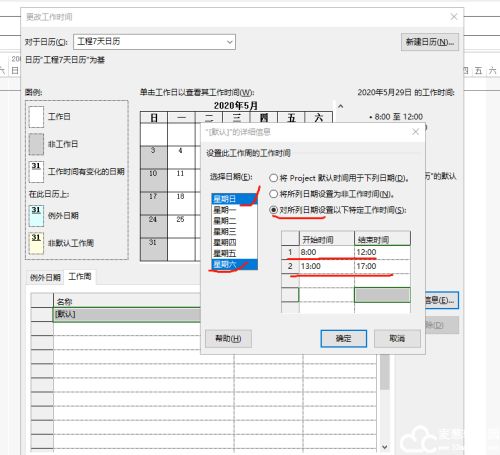Close the default details dialog
Screen dimensions: 500x455
415,132
